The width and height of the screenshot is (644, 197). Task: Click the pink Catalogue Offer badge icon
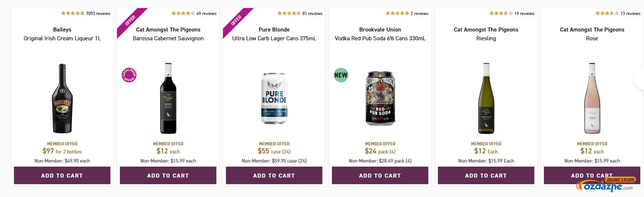[129, 75]
